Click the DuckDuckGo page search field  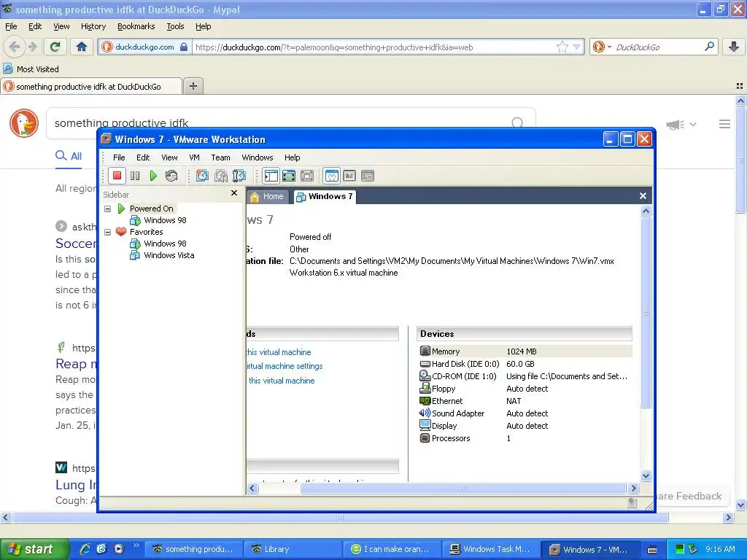coord(290,123)
